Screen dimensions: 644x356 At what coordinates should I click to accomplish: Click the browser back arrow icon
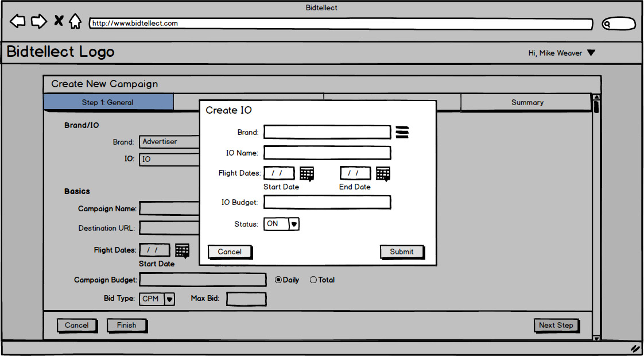(x=18, y=22)
